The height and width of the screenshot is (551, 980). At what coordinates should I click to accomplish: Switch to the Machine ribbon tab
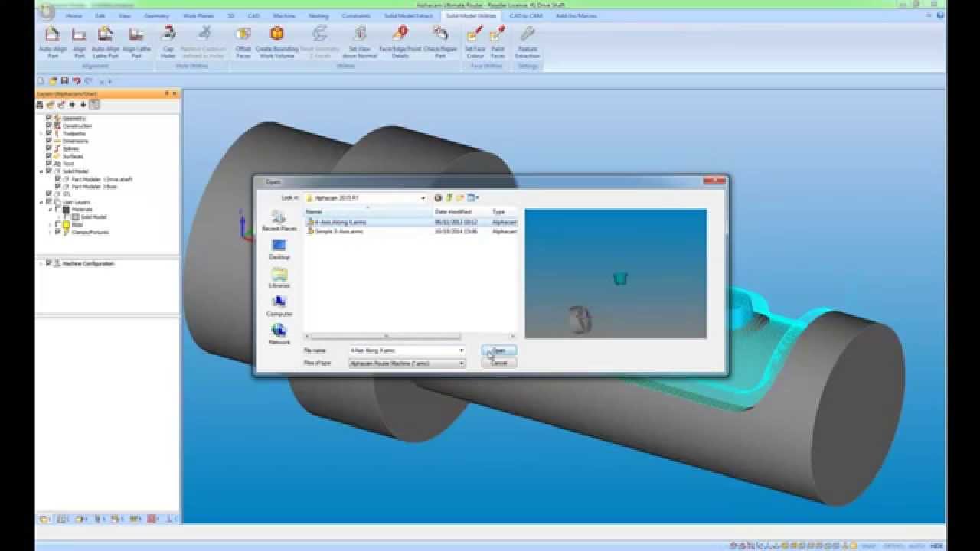tap(284, 15)
